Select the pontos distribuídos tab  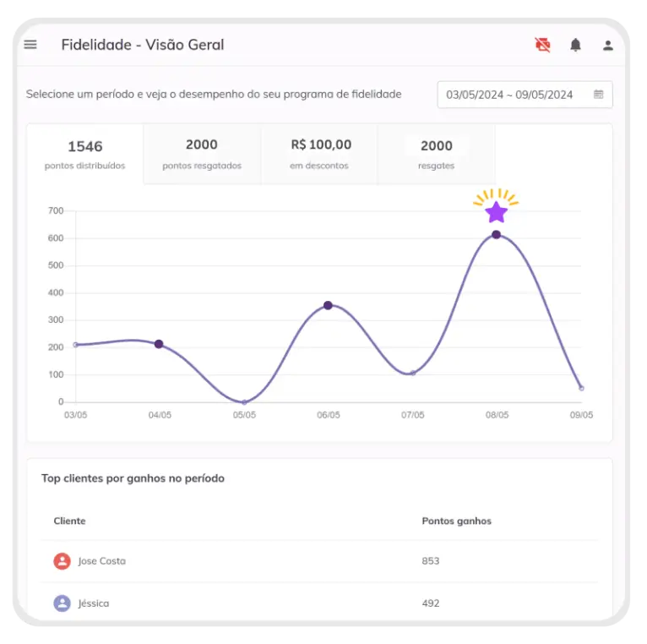(x=84, y=154)
